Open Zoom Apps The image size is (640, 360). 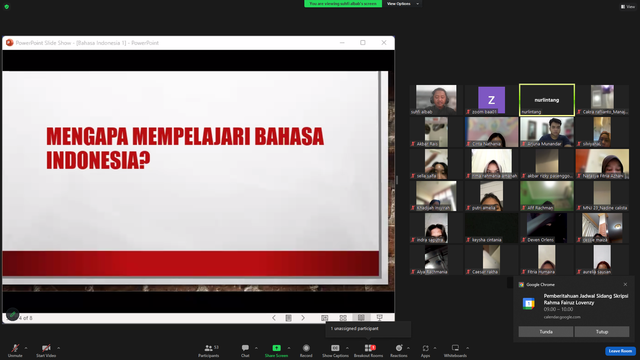pos(425,350)
